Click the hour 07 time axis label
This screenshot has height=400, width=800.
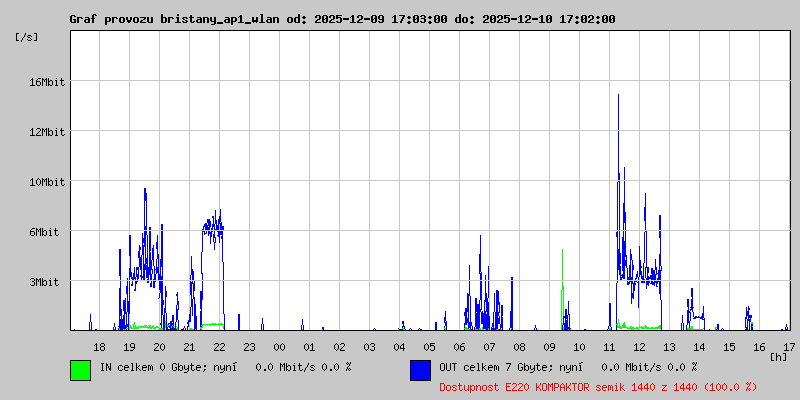pos(489,347)
